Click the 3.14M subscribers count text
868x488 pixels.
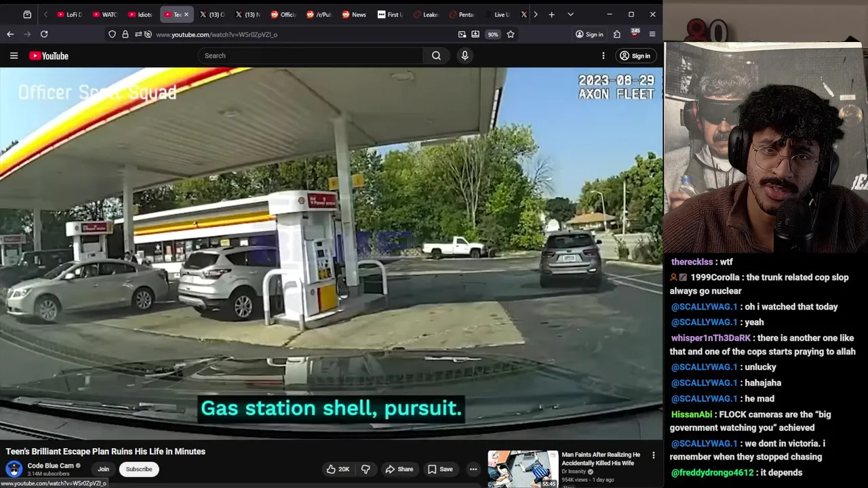click(48, 474)
